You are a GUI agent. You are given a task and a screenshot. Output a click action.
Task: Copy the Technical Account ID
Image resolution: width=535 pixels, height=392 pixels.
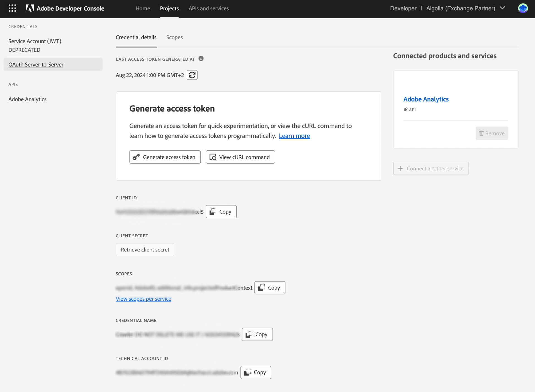point(256,372)
